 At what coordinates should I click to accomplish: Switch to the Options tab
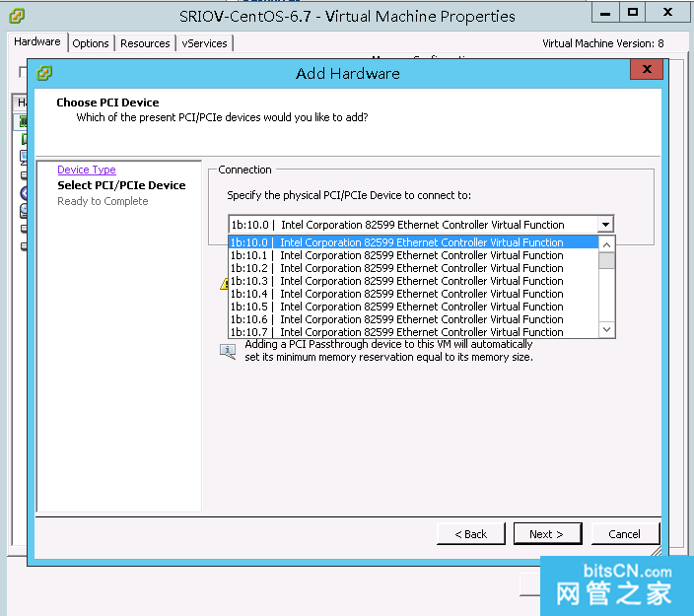91,43
